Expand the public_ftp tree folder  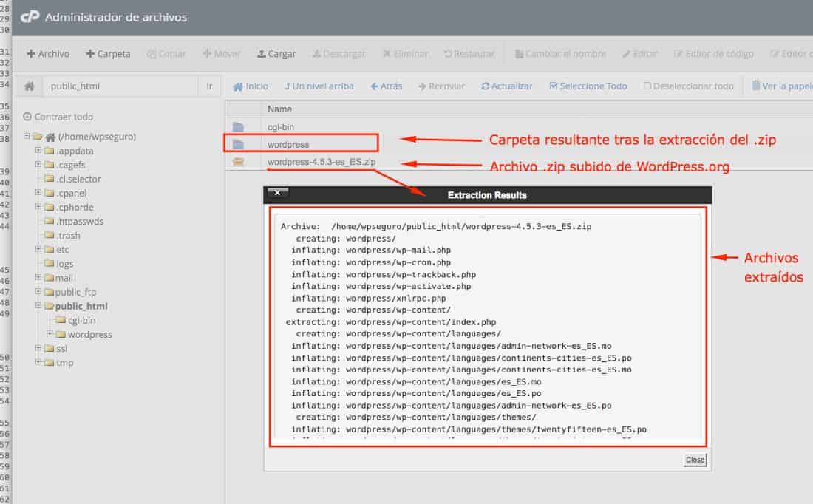click(x=38, y=291)
